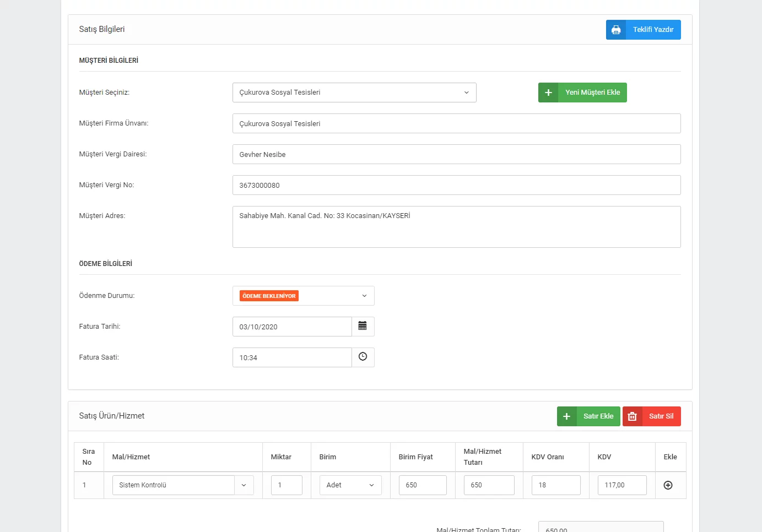Screen dimensions: 762x532
Task: Focus the Müşteri Vergi Dairesi field
Action: [x=456, y=154]
